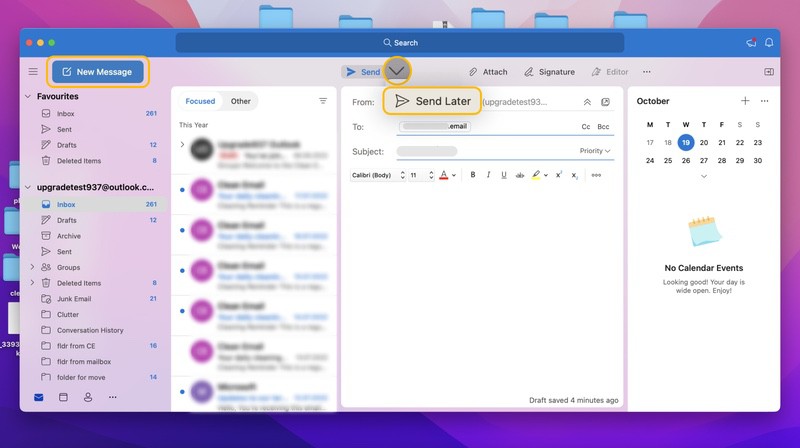This screenshot has height=448, width=800.
Task: Open the People contacts icon
Action: (x=88, y=397)
